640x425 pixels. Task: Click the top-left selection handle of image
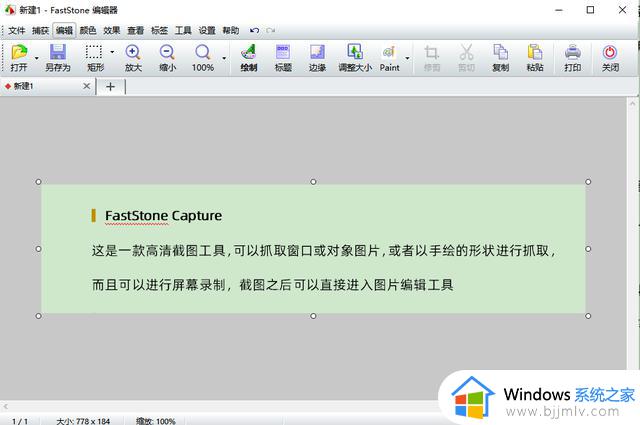[x=38, y=182]
